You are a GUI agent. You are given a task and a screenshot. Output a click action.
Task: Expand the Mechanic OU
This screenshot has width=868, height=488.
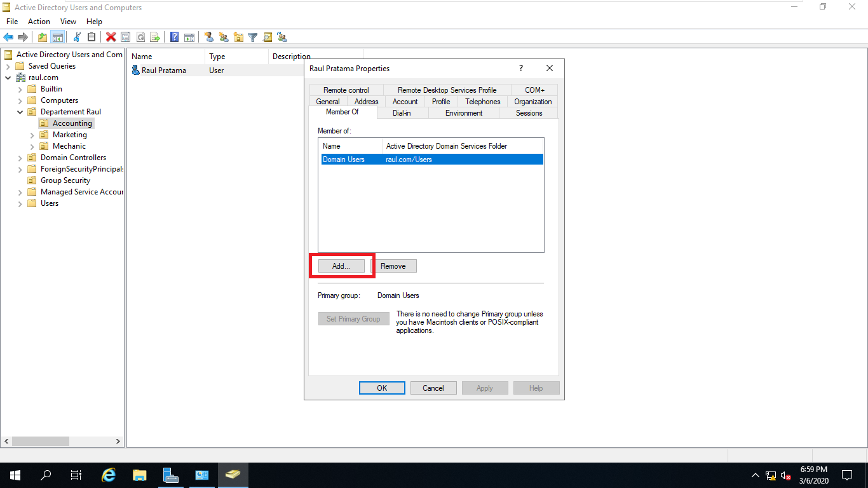click(32, 146)
